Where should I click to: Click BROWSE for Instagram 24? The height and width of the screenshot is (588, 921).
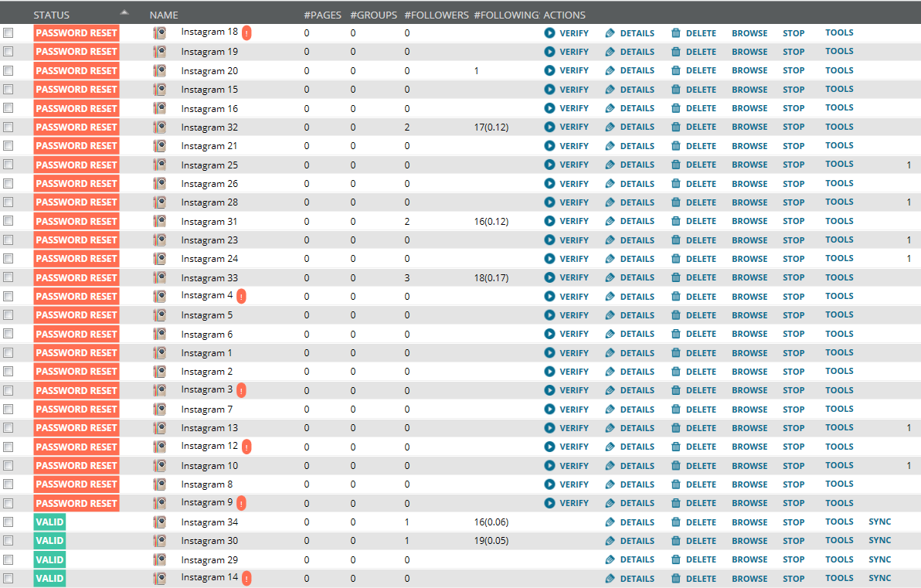tap(749, 259)
